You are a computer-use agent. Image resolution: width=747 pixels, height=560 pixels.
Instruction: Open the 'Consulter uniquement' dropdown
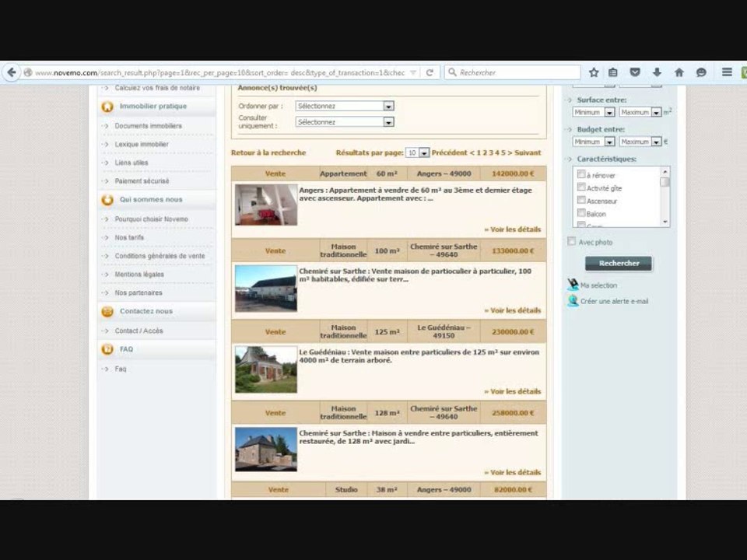click(345, 122)
